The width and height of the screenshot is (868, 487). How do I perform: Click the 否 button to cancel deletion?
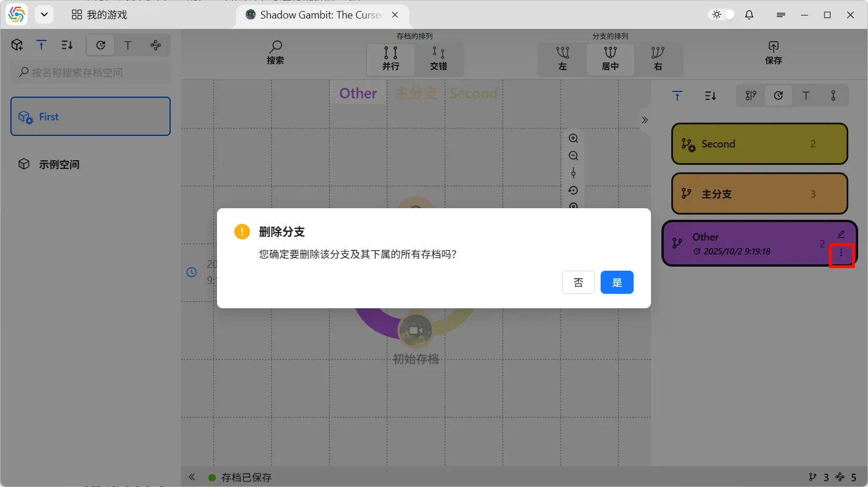tap(578, 282)
